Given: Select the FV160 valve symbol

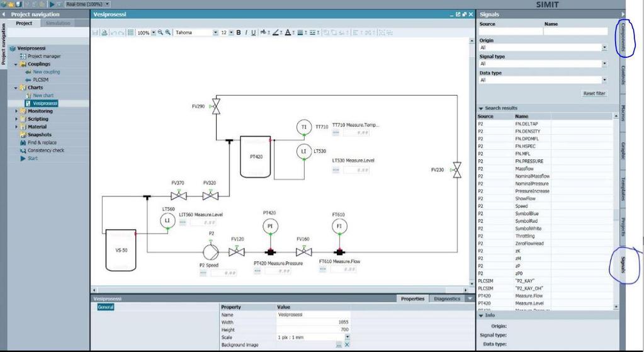Looking at the screenshot, I should (x=303, y=251).
